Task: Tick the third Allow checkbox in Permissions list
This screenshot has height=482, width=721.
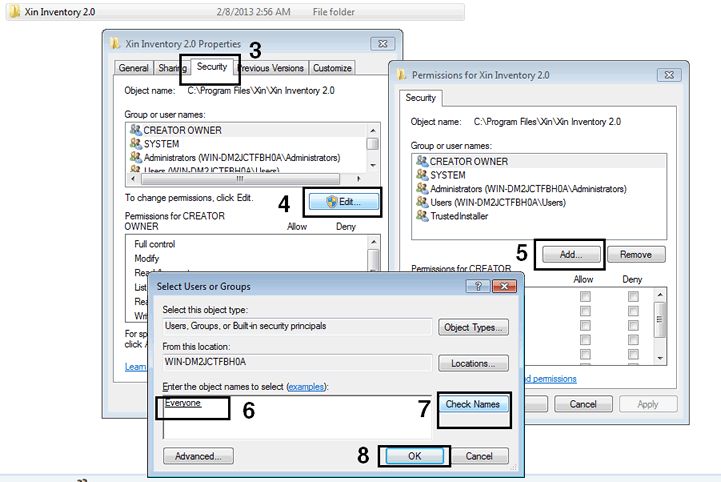Action: (x=585, y=326)
